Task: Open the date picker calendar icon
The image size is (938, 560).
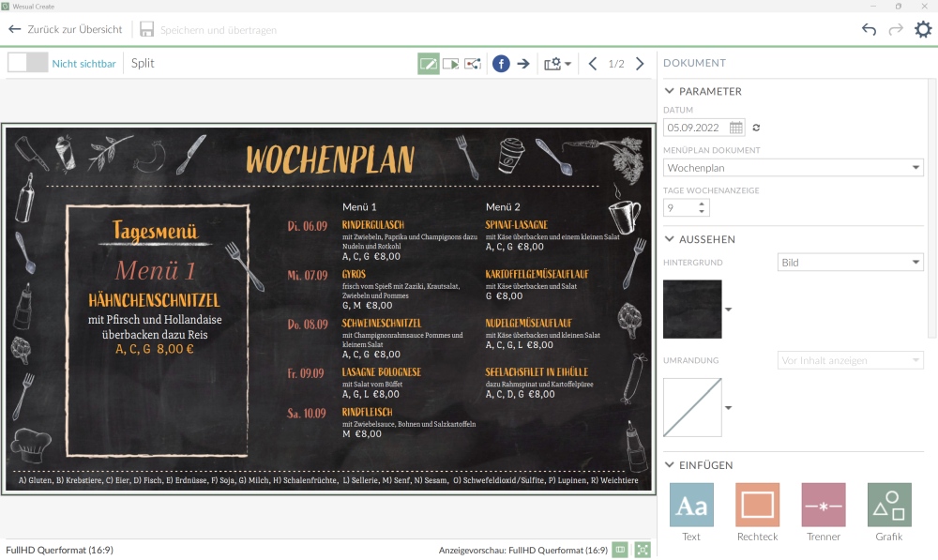Action: 736,128
